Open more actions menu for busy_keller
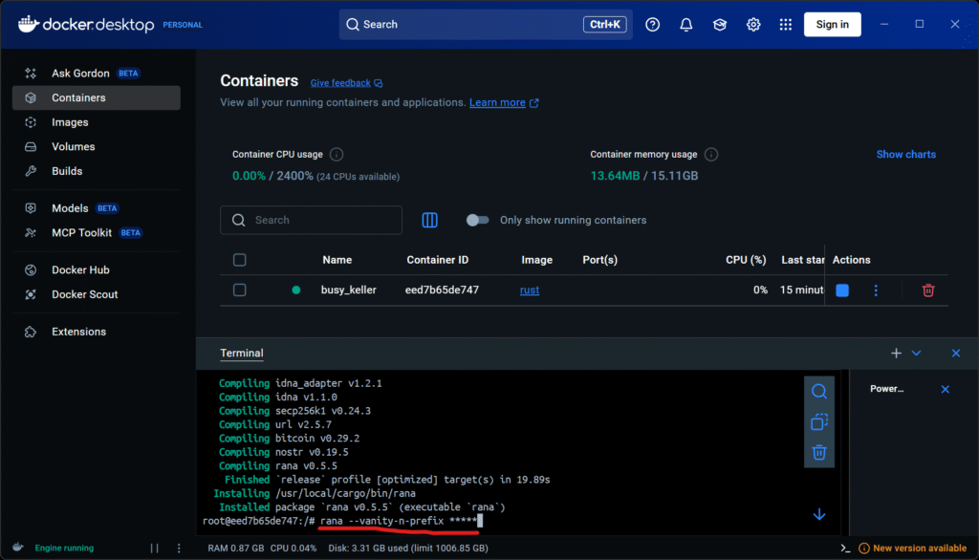 pyautogui.click(x=876, y=291)
